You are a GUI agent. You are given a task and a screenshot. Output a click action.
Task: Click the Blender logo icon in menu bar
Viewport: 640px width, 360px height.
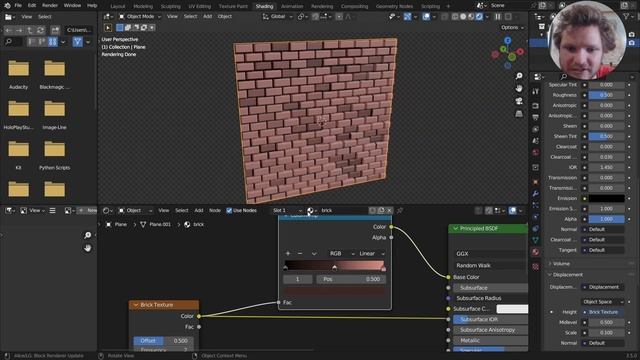click(x=7, y=5)
